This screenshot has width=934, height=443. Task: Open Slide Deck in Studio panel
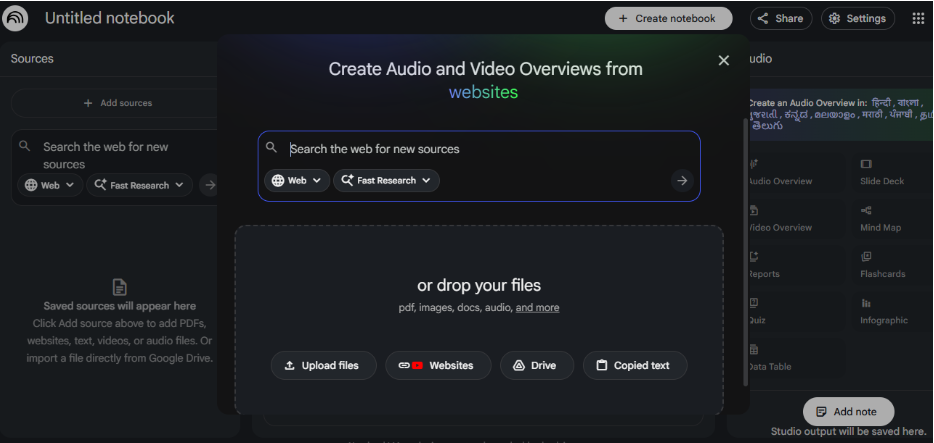point(881,173)
